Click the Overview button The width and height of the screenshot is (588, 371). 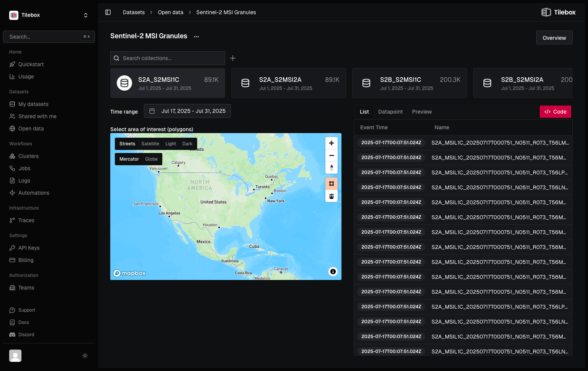(554, 37)
